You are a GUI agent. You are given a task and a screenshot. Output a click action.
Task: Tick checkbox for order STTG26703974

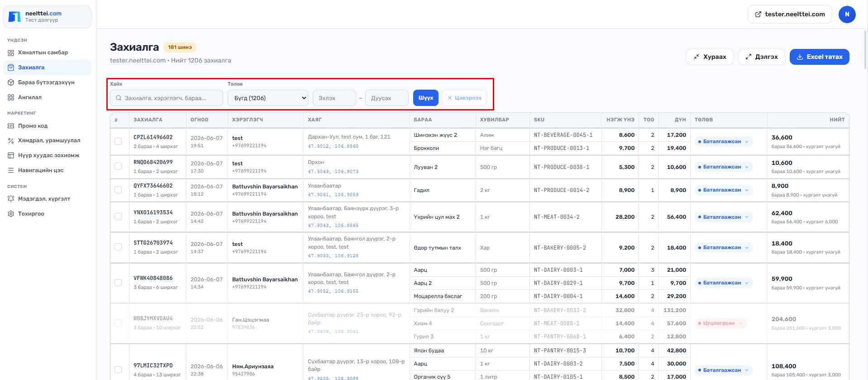[118, 247]
